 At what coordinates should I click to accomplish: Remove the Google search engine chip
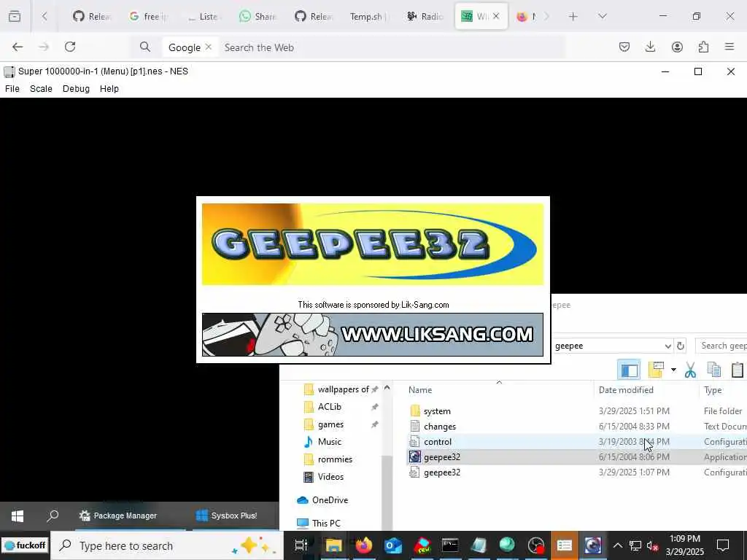pyautogui.click(x=208, y=47)
